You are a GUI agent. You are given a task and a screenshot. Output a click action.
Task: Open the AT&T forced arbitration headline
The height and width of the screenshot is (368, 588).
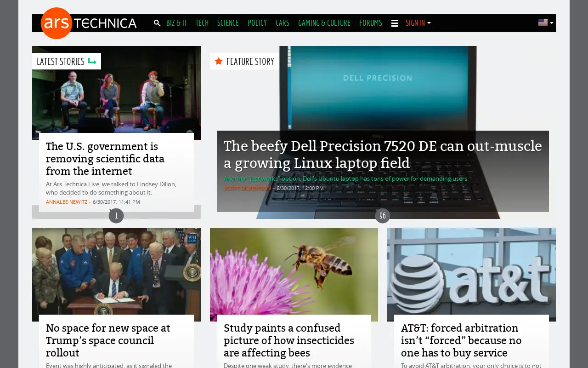pos(461,340)
